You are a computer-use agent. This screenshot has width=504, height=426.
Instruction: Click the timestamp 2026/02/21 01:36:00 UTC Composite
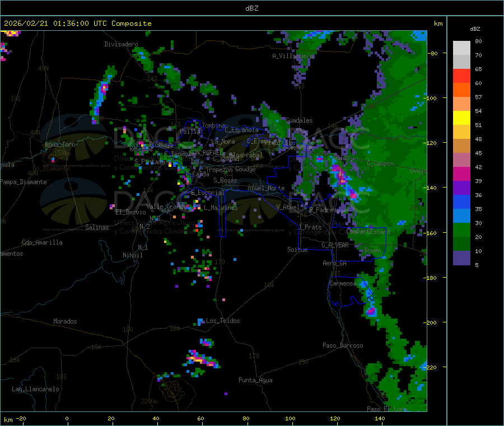click(x=77, y=24)
